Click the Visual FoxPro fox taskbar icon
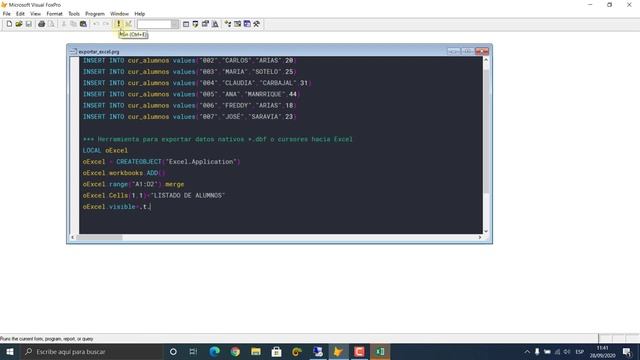This screenshot has width=640, height=360. [x=338, y=351]
